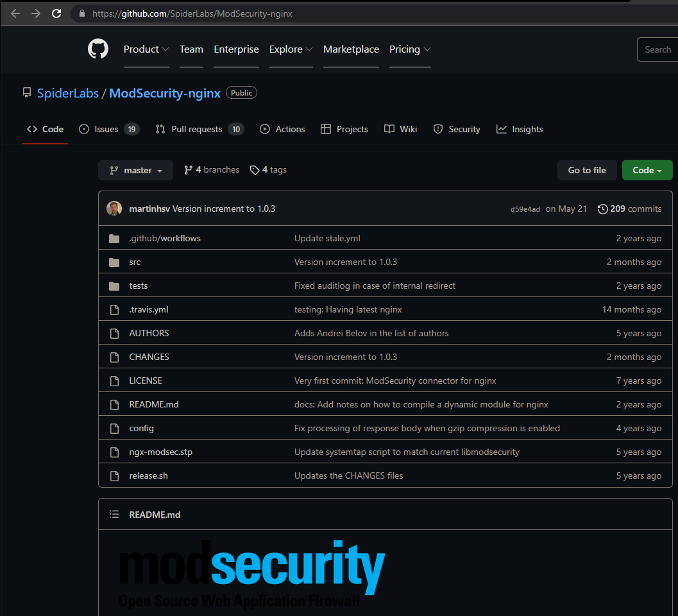Open the Enterprise nav item

[236, 49]
